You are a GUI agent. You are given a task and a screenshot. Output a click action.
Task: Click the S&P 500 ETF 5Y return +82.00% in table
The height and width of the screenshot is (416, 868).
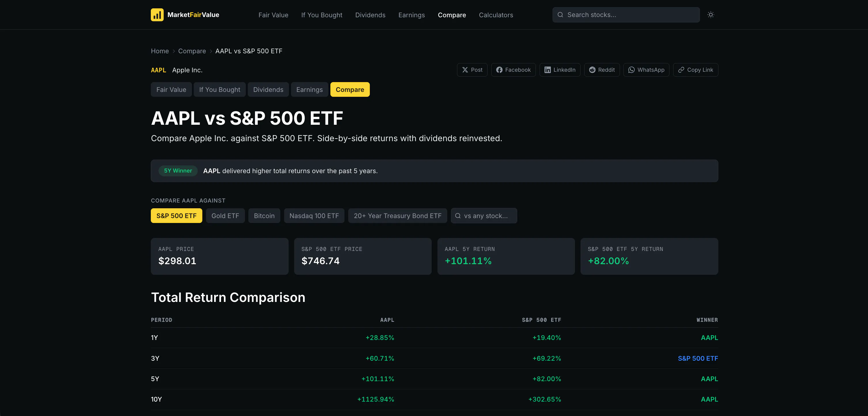pyautogui.click(x=547, y=379)
